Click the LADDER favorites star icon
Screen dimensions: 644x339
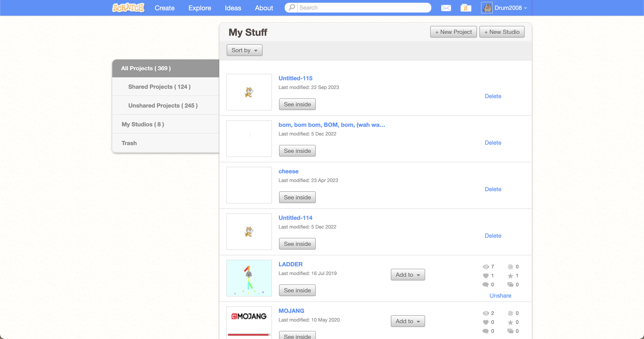point(510,275)
